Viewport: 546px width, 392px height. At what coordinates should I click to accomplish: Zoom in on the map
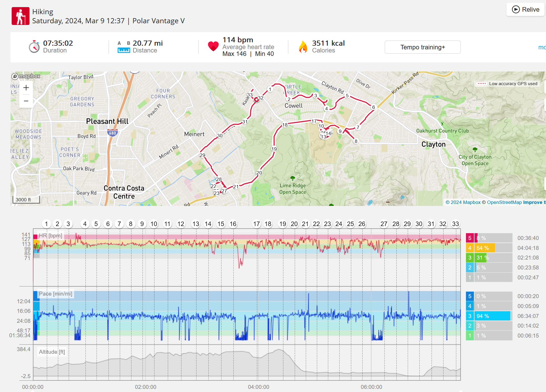click(x=26, y=88)
